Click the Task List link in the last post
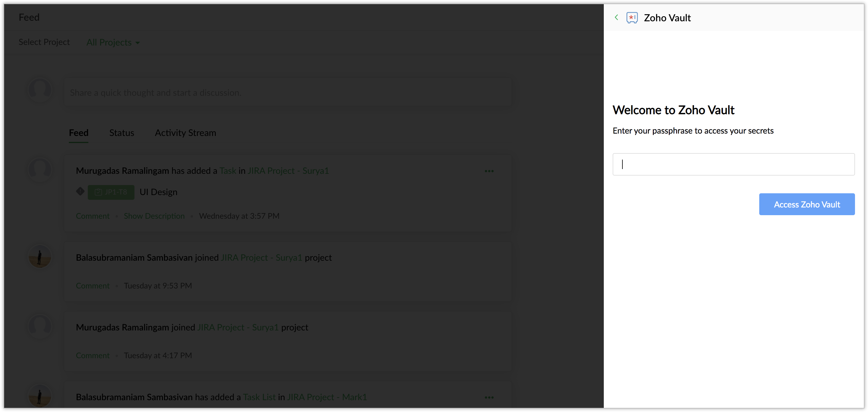This screenshot has width=868, height=412. (259, 397)
